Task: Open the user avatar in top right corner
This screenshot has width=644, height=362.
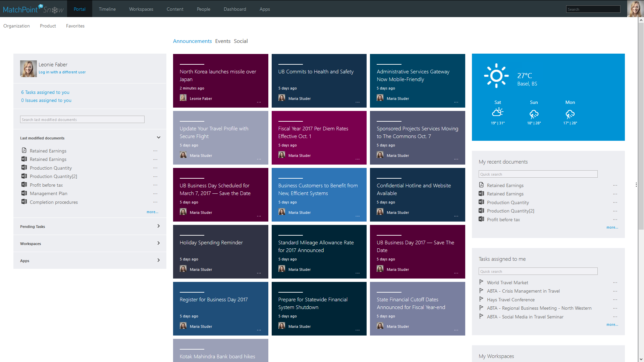Action: tap(635, 8)
